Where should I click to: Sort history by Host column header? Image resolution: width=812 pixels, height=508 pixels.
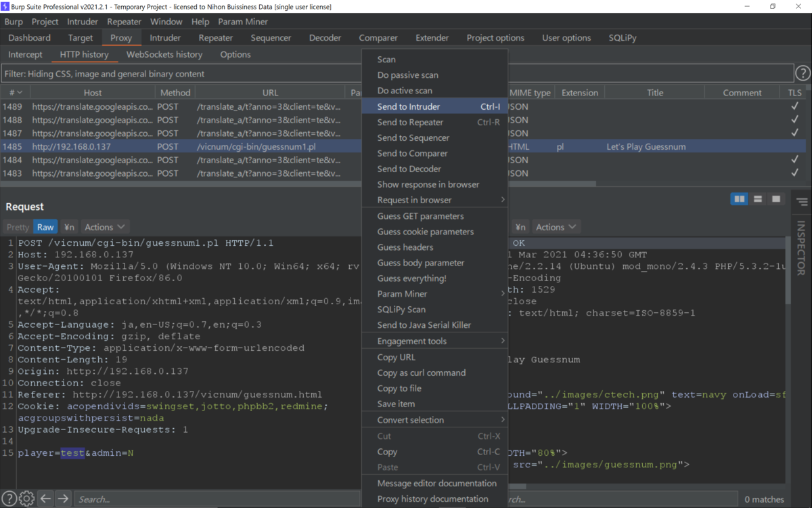[93, 93]
